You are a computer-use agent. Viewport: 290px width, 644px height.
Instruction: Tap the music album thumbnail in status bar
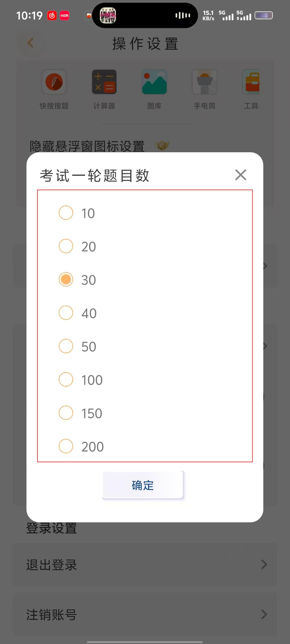(x=108, y=15)
